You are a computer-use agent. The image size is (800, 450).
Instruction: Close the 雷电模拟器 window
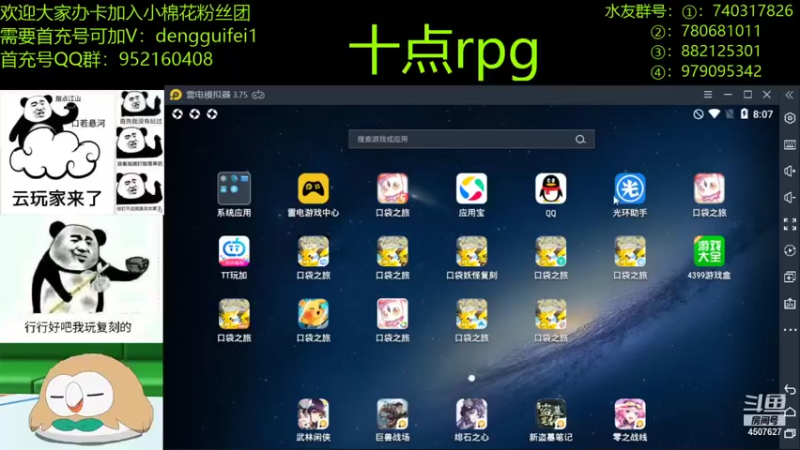tap(767, 95)
